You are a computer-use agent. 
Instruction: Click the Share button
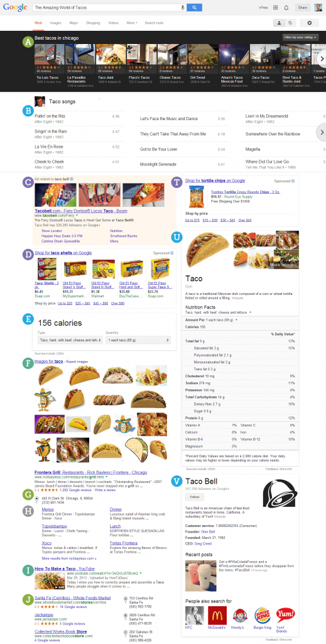click(x=303, y=8)
